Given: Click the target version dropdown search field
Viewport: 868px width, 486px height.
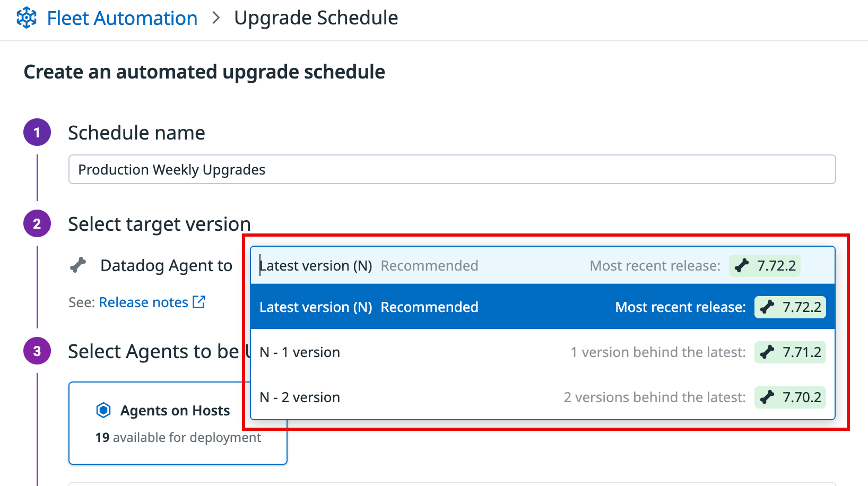Looking at the screenshot, I should click(x=414, y=265).
